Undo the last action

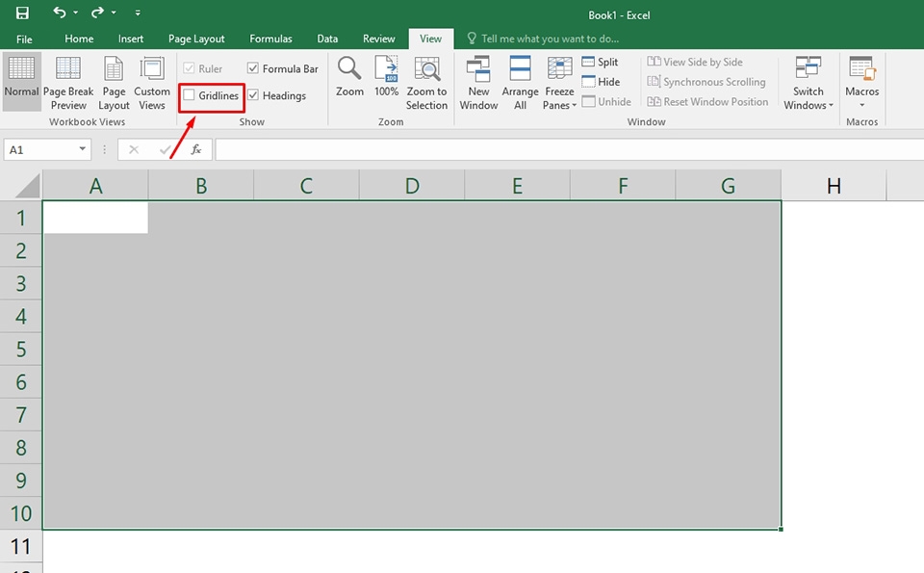tap(60, 13)
